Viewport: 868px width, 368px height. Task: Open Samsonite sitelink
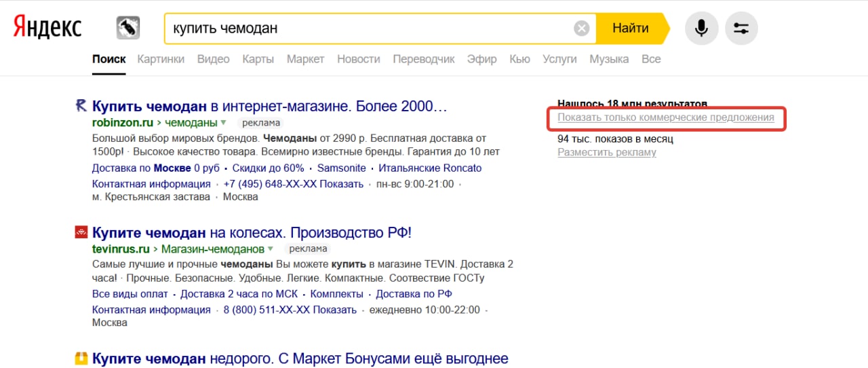(342, 168)
